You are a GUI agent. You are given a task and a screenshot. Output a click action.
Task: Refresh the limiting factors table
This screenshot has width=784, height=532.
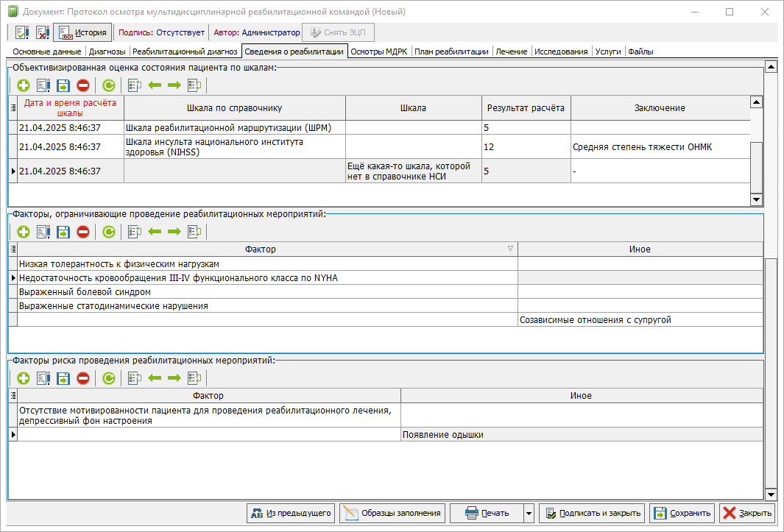(x=108, y=232)
